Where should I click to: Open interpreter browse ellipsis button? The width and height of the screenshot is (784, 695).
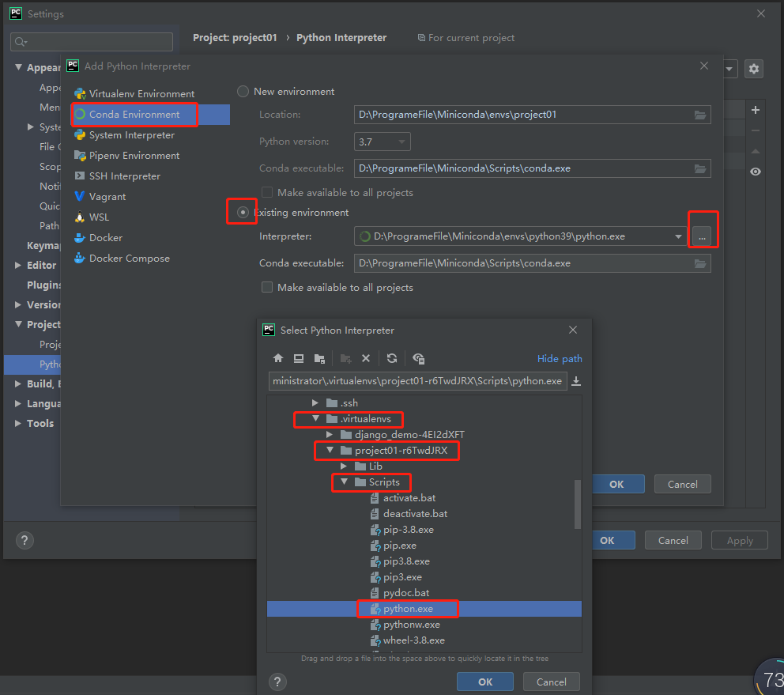point(702,236)
